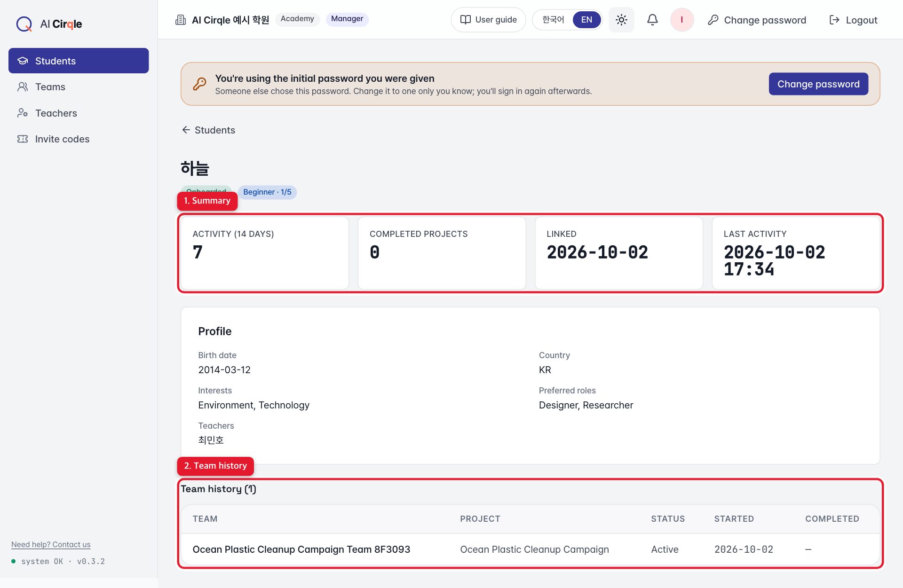Toggle the light/dark theme sun icon
The width and height of the screenshot is (903, 588).
point(621,20)
